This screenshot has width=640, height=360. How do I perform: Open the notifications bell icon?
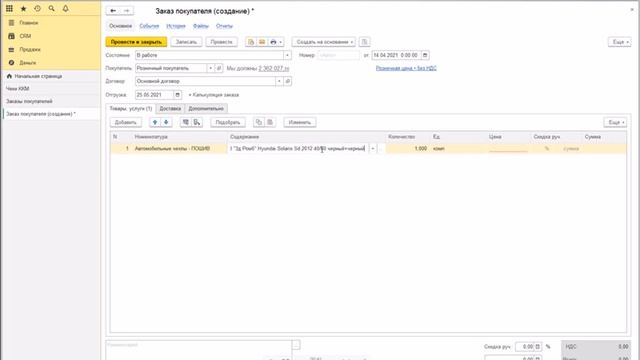click(65, 8)
